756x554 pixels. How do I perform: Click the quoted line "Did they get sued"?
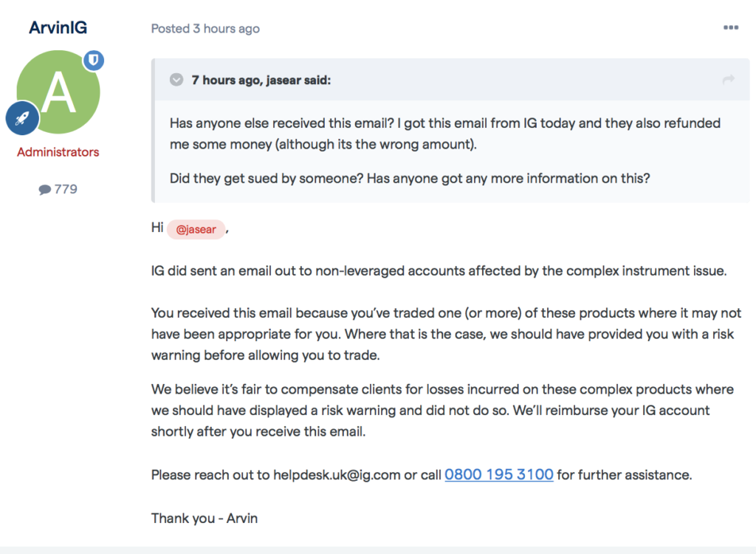point(409,179)
